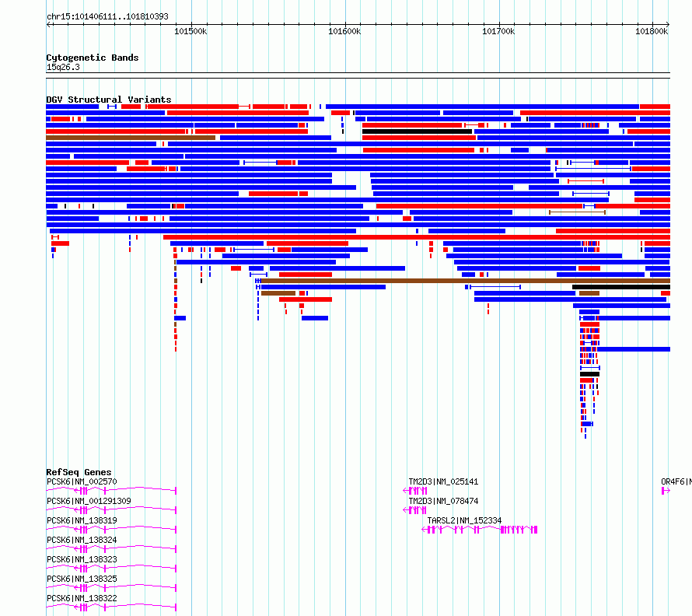This screenshot has height=616, width=692.
Task: Select the brown variant bar at the left edge
Action: 131,138
